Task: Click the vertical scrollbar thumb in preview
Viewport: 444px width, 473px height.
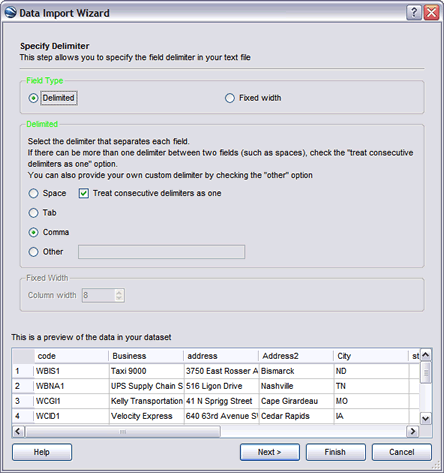Action: (426, 372)
